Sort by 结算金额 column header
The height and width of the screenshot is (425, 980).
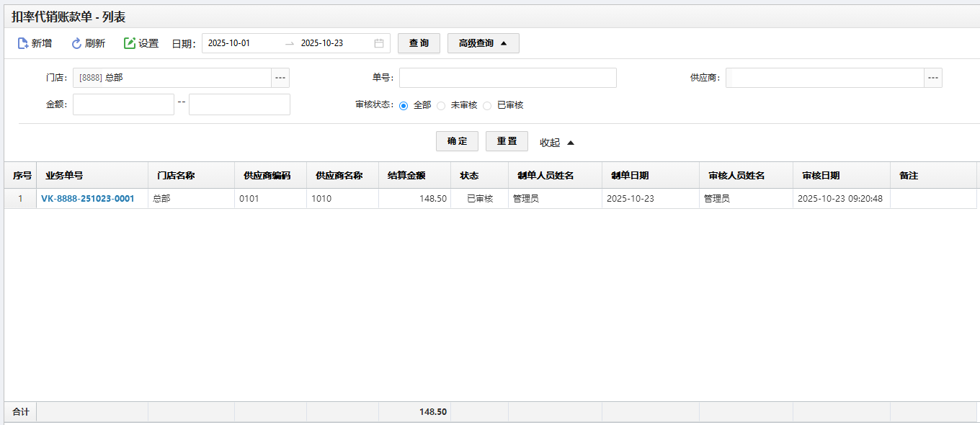406,175
